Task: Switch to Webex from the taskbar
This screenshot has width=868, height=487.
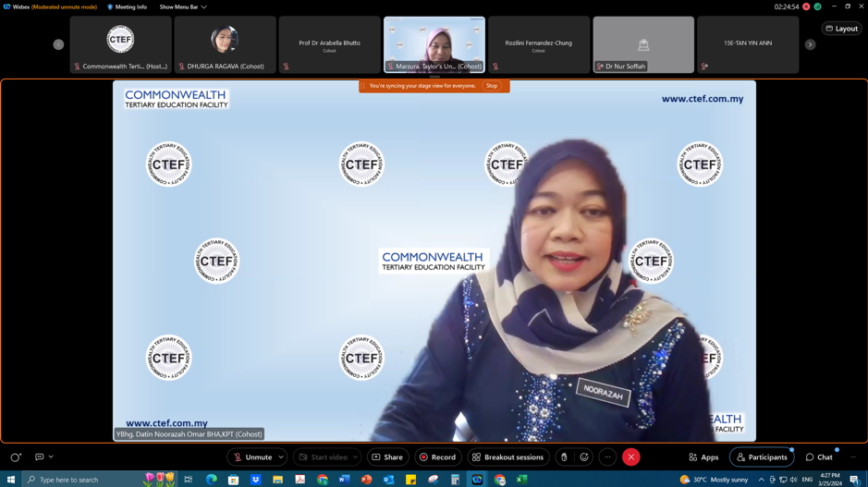Action: point(477,480)
